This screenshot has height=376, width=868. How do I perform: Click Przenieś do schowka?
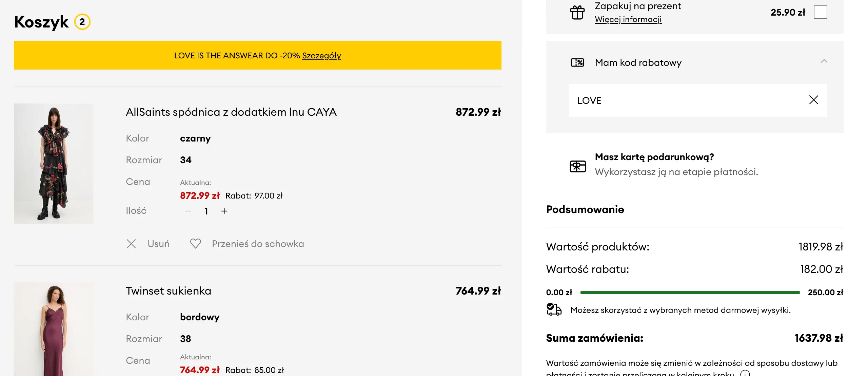(x=258, y=244)
